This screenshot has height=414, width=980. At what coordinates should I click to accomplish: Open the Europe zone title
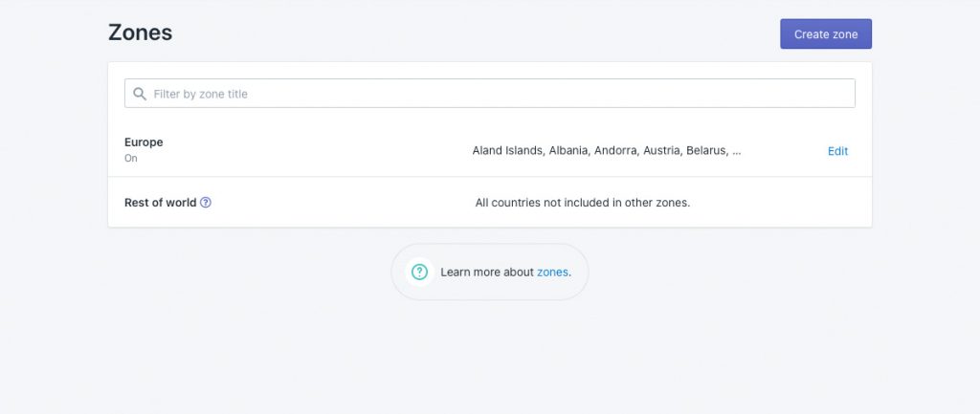click(x=144, y=142)
